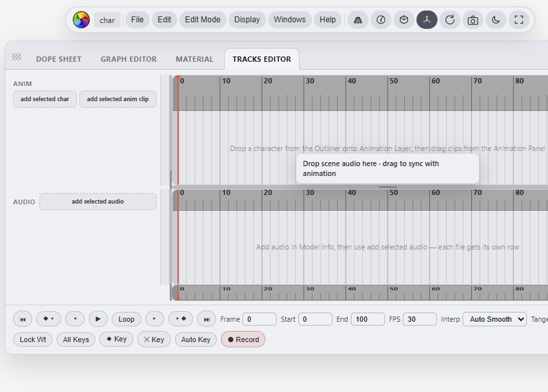Click the 3D cube icon
The image size is (548, 392).
point(403,20)
